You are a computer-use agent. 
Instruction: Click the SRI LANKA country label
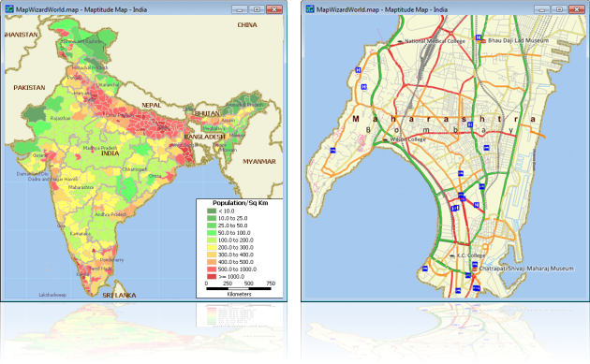(119, 295)
